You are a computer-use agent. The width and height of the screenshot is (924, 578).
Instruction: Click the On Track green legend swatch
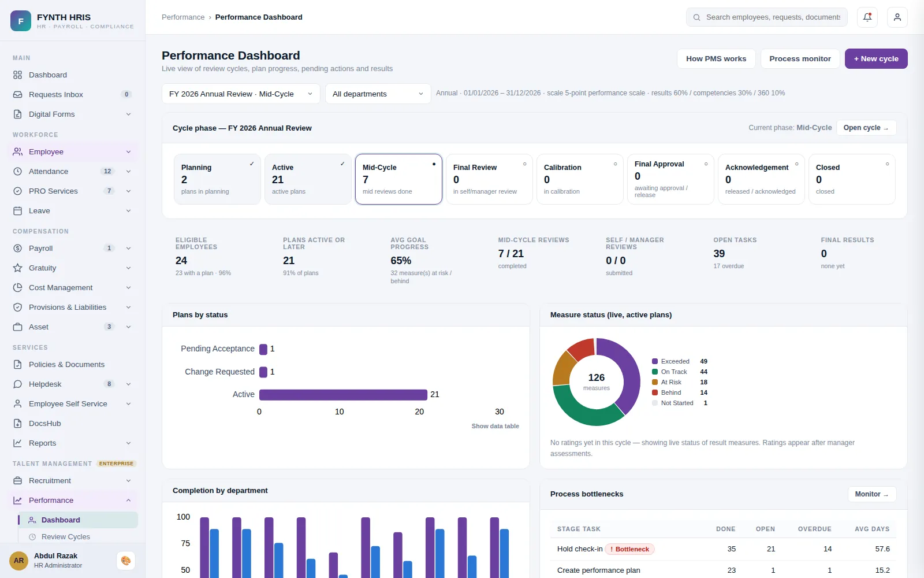coord(655,372)
